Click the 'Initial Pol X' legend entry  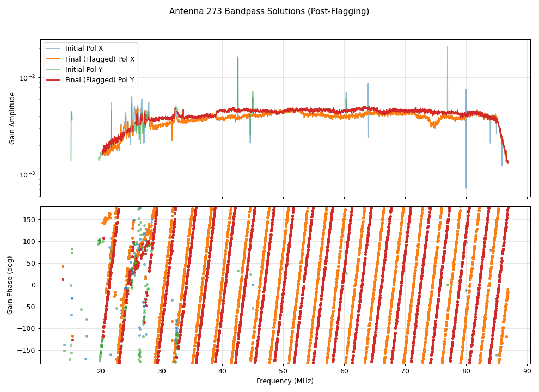click(x=84, y=48)
